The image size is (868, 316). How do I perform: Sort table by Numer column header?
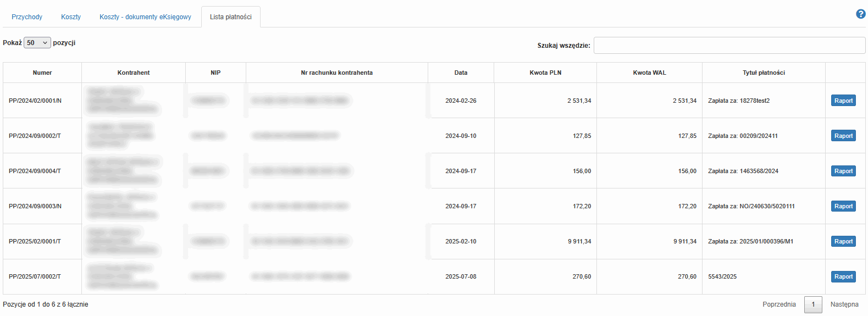[x=42, y=73]
